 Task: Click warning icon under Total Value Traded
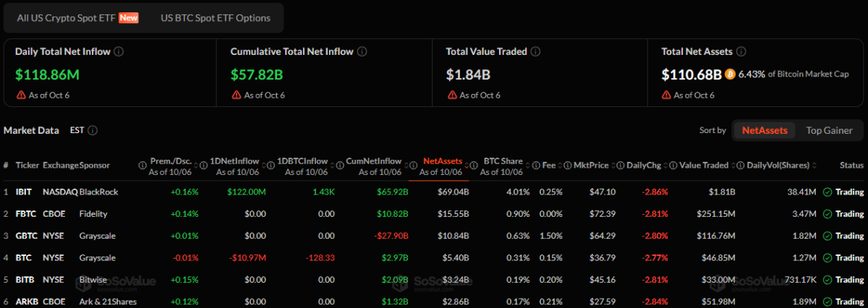click(451, 95)
